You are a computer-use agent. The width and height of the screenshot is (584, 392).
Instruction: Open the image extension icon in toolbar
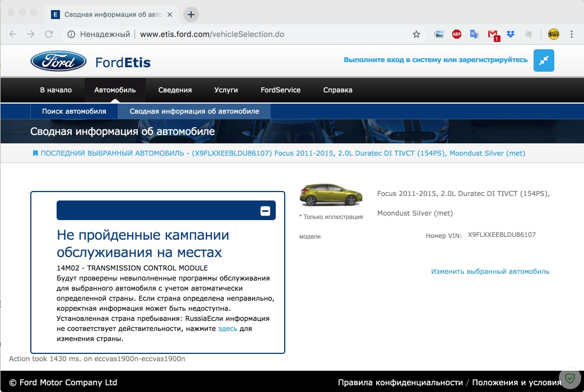click(439, 34)
